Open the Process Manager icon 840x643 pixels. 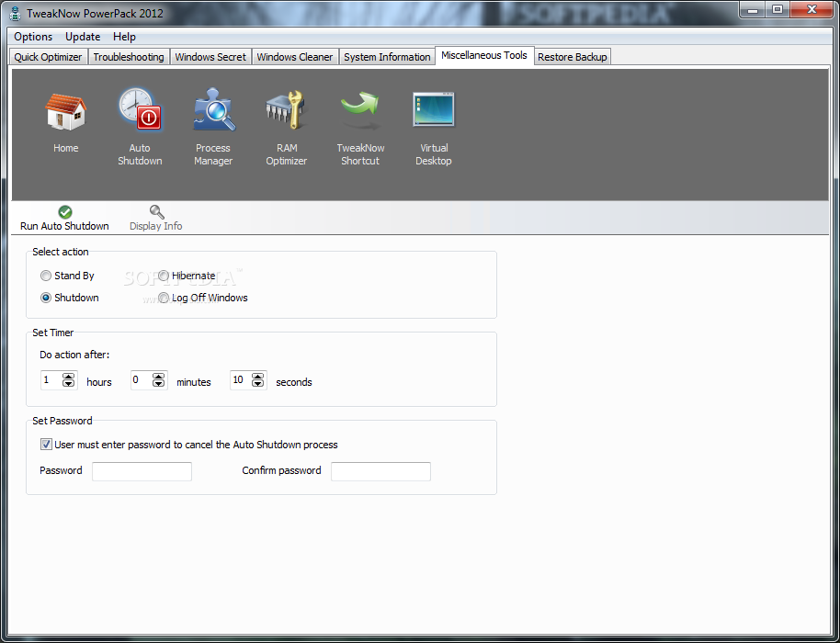point(214,109)
